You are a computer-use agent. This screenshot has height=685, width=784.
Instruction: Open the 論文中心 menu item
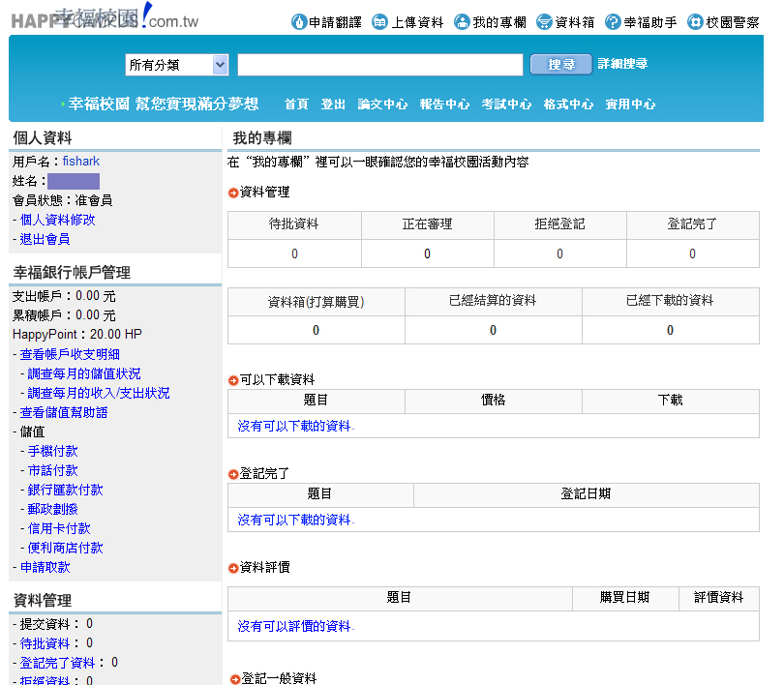[382, 104]
